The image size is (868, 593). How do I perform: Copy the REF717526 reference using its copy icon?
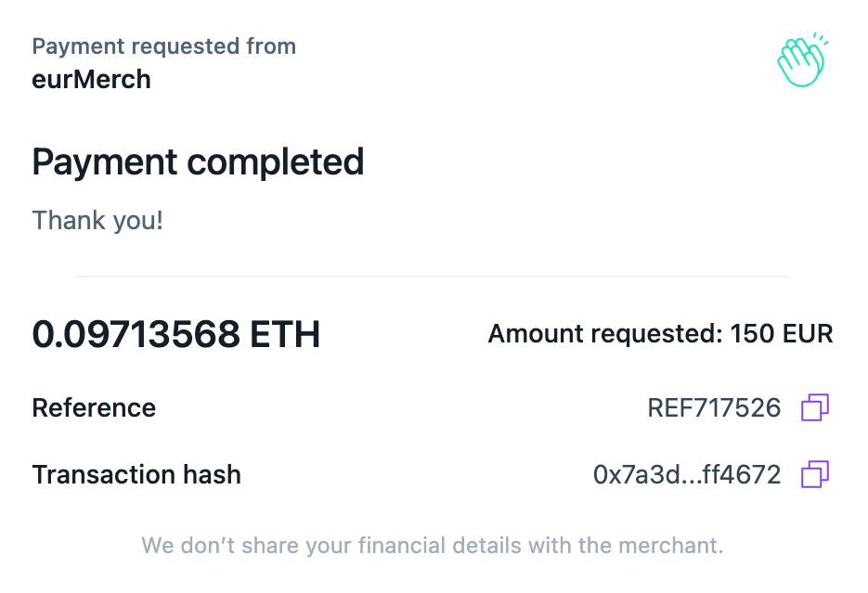[815, 407]
